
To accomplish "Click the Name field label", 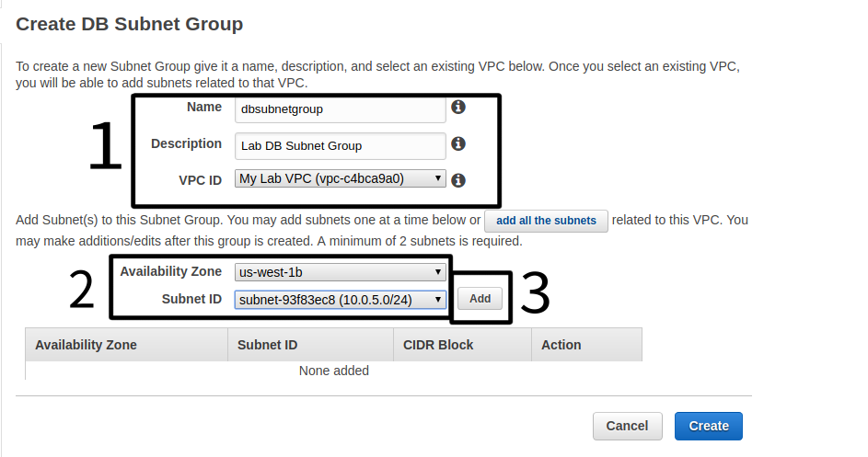I will (x=203, y=107).
